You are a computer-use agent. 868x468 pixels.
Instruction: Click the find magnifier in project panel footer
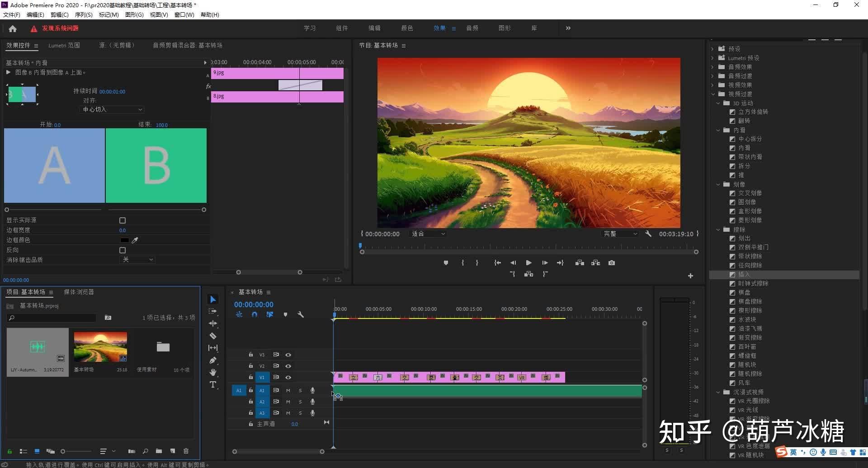[x=145, y=451]
